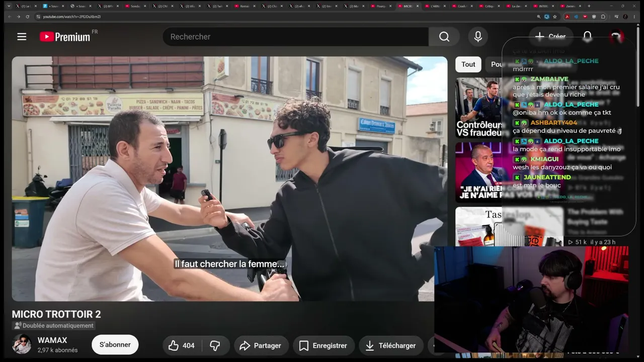This screenshot has height=362, width=644.
Task: Click username KMIAGUI in chat overlay
Action: pyautogui.click(x=544, y=159)
